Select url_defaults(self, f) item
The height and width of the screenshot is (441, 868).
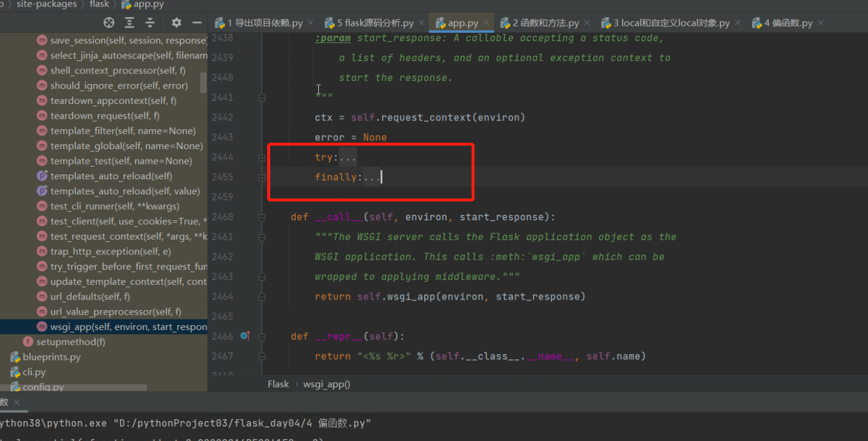pyautogui.click(x=83, y=297)
